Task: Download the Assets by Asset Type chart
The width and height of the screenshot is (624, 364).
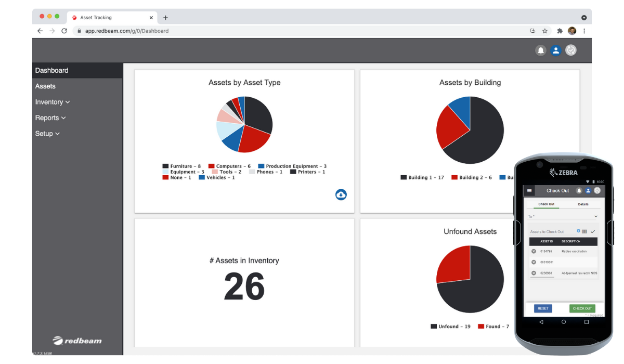Action: (x=341, y=194)
